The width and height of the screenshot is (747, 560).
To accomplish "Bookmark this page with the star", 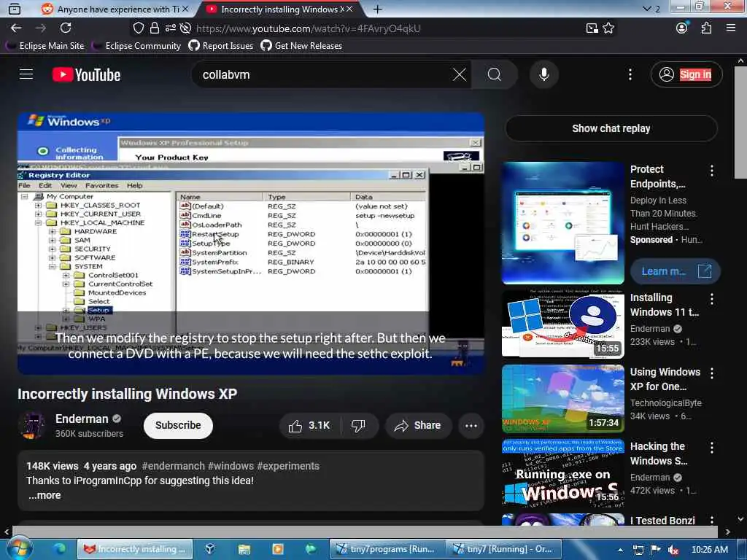I will (x=608, y=28).
